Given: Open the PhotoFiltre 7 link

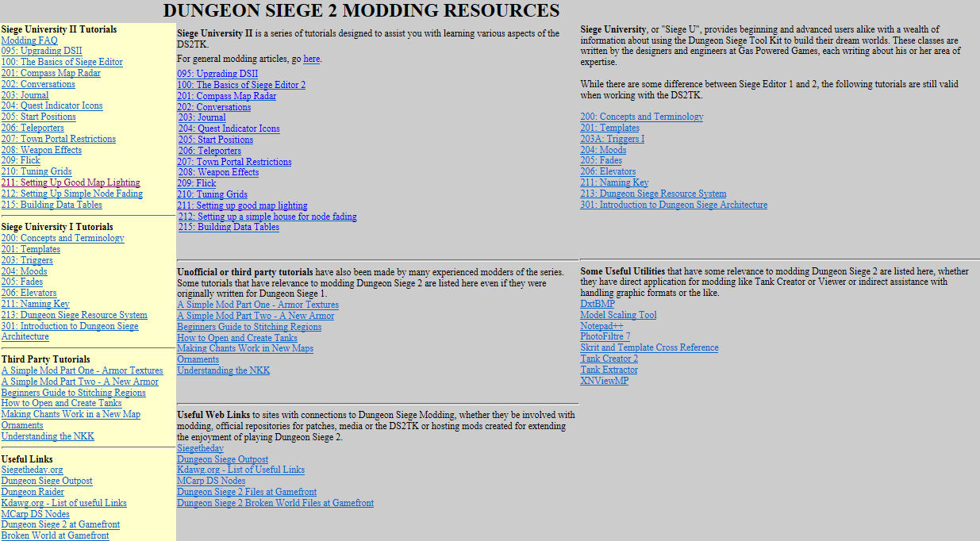Looking at the screenshot, I should tap(605, 336).
